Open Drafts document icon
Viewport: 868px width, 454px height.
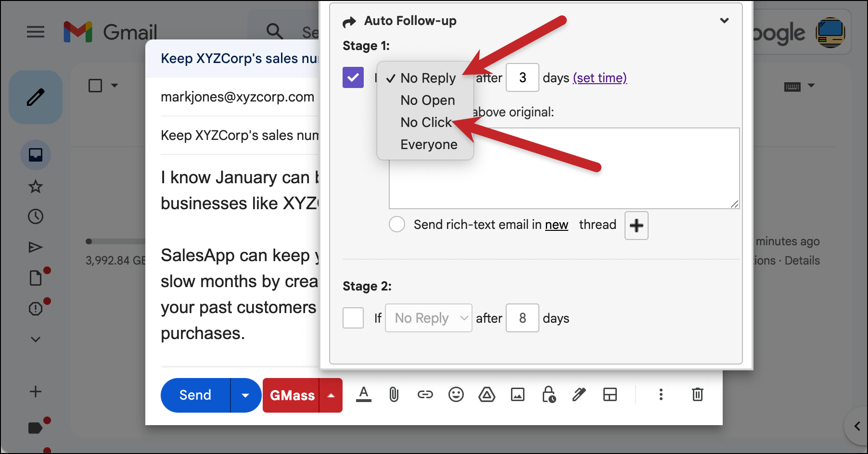36,278
